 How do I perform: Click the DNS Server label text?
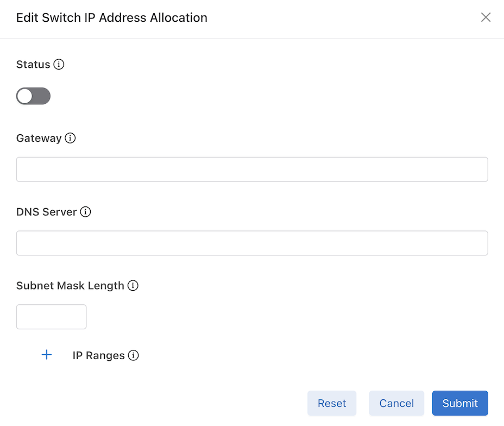(46, 212)
